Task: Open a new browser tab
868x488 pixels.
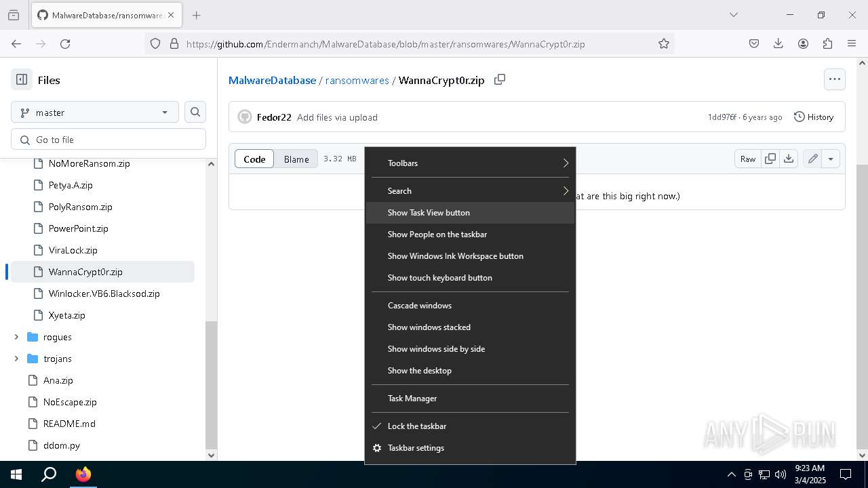Action: coord(196,15)
